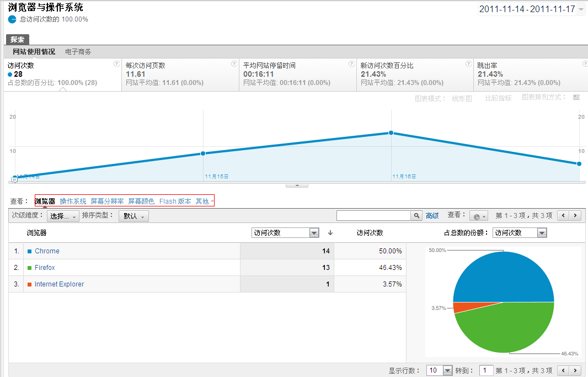This screenshot has height=377, width=588.
Task: Select the 每次访问页数 metric card
Action: [180, 75]
